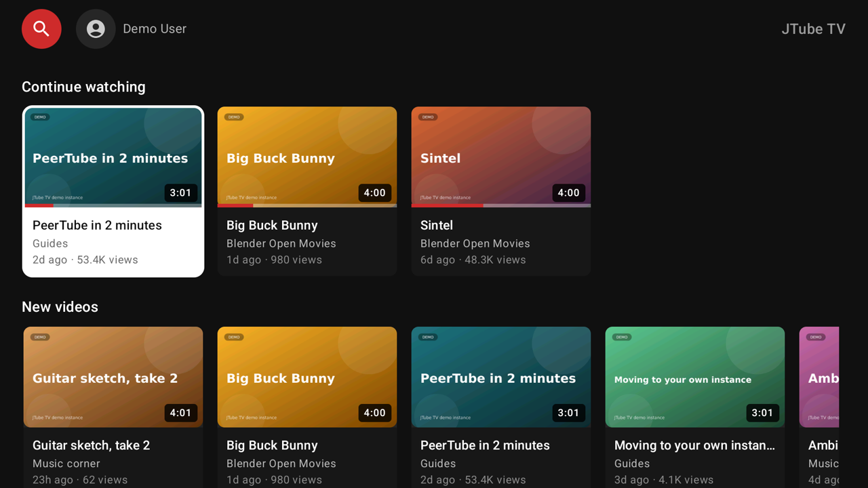Screen dimensions: 868x488
Task: Select Big Buck Bunny title under Continue watching
Action: pyautogui.click(x=272, y=225)
